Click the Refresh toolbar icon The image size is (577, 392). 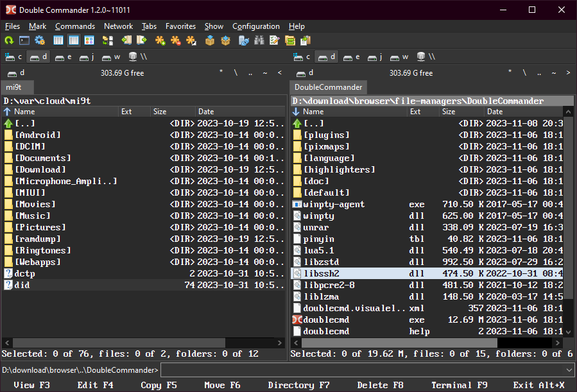point(9,40)
